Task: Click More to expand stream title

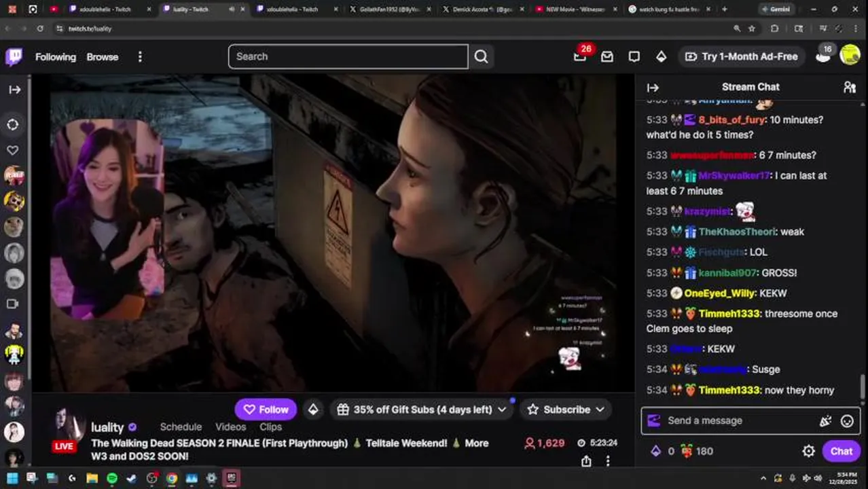Action: [476, 443]
